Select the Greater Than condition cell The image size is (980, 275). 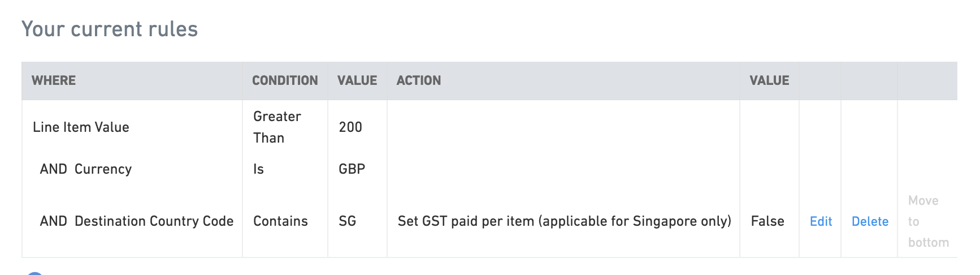click(277, 127)
